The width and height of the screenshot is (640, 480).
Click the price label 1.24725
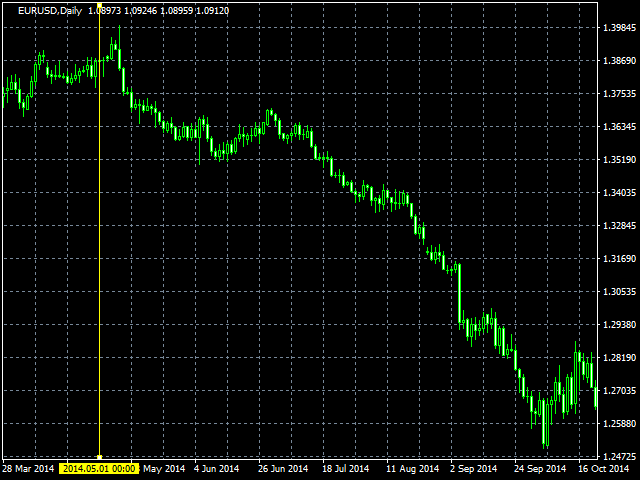point(619,456)
